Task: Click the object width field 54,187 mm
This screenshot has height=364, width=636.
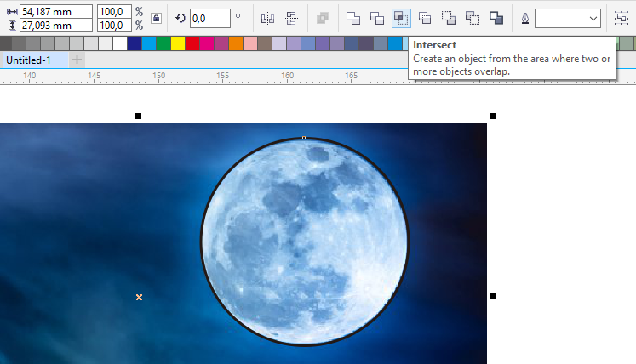Action: pos(56,11)
